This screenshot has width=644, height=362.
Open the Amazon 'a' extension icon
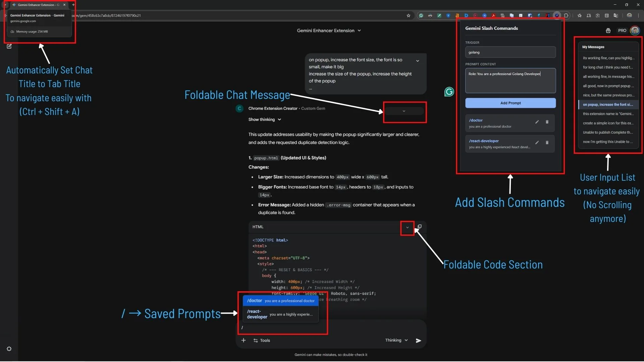click(457, 15)
